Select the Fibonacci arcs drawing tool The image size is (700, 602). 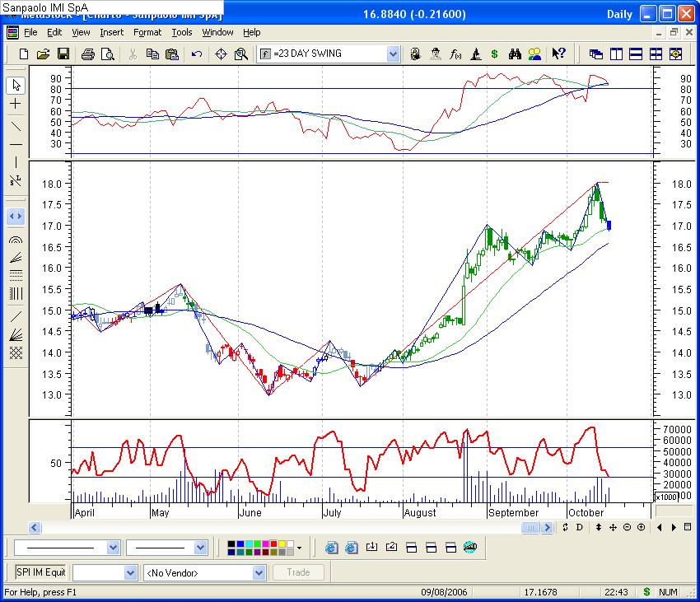(x=16, y=239)
